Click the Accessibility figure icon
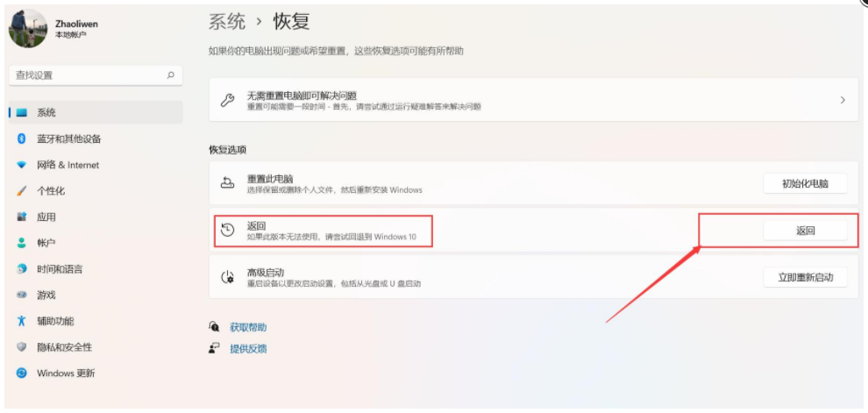Viewport: 868px width, 413px height. click(x=22, y=321)
